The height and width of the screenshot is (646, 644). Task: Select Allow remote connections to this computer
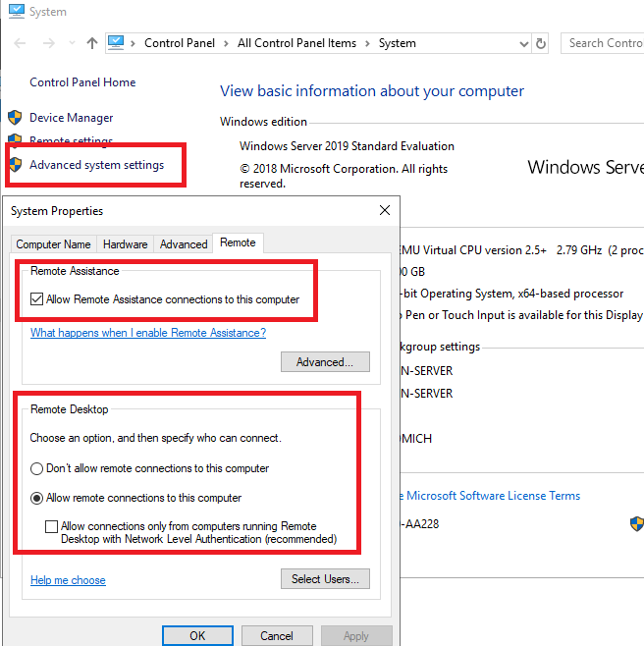click(36, 498)
